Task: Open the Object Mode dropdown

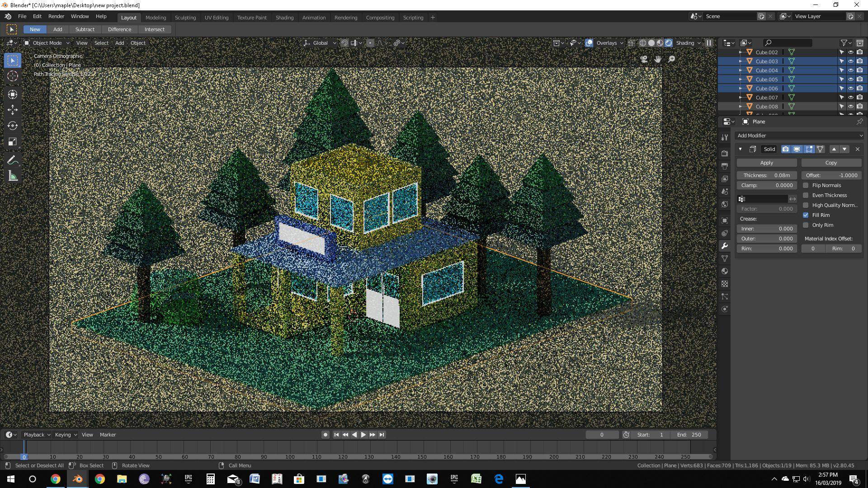Action: click(47, 43)
